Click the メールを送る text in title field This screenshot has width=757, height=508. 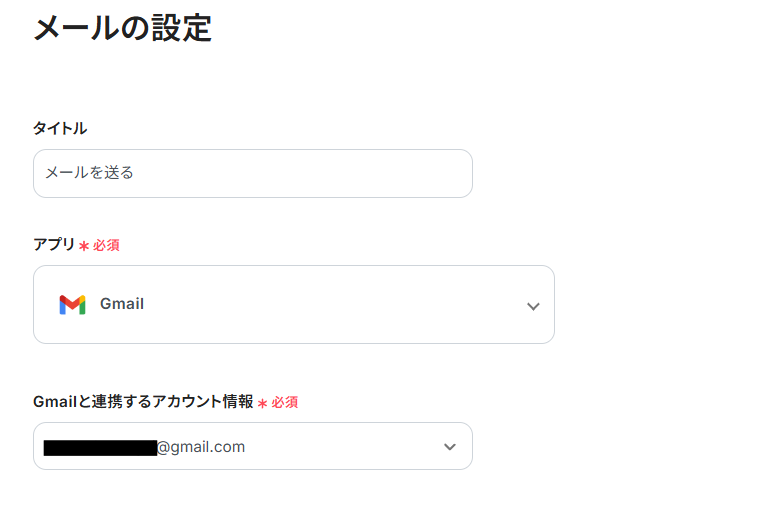click(89, 173)
